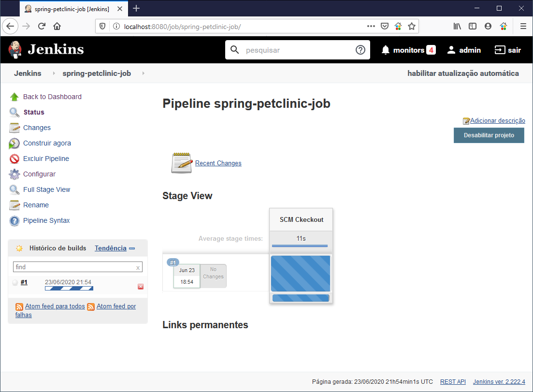Open Full Stage View from sidebar
The image size is (533, 392).
pos(46,189)
